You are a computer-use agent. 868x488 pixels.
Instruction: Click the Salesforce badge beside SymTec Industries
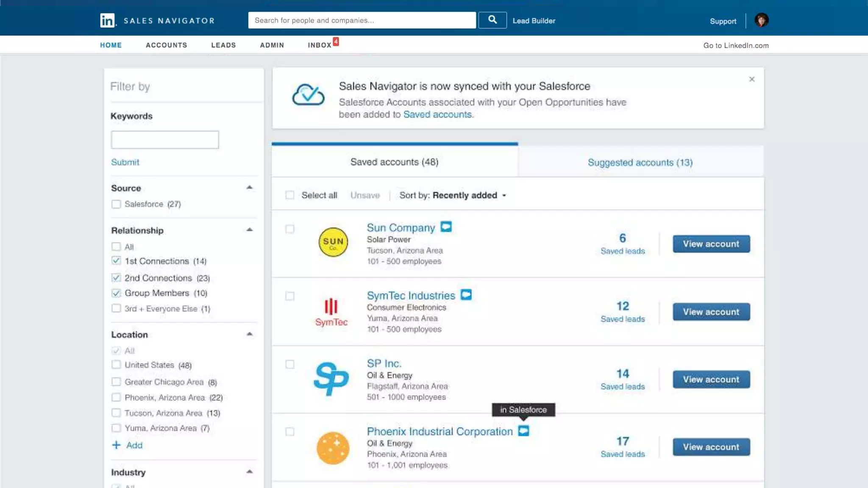[466, 295]
